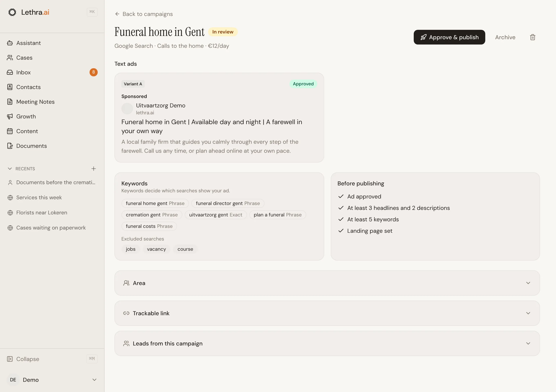Click the Collapse sidebar panel icon
556x392 pixels.
(x=10, y=359)
